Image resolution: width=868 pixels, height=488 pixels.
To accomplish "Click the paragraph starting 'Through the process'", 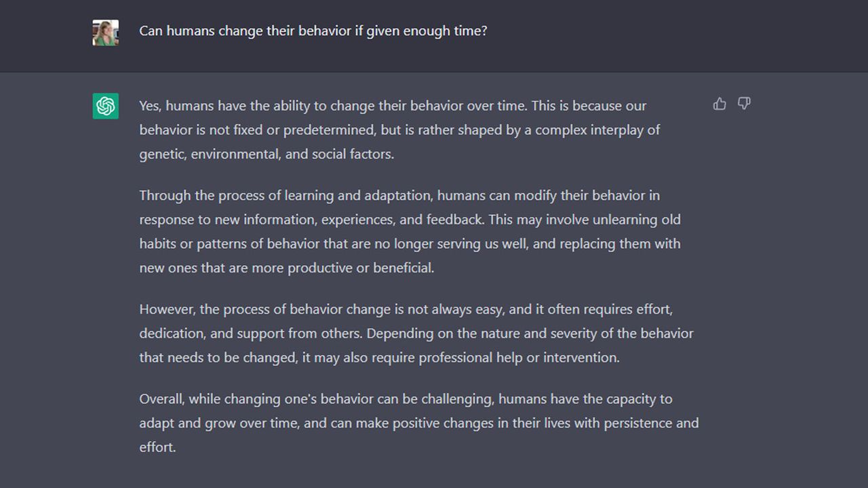I will (410, 231).
